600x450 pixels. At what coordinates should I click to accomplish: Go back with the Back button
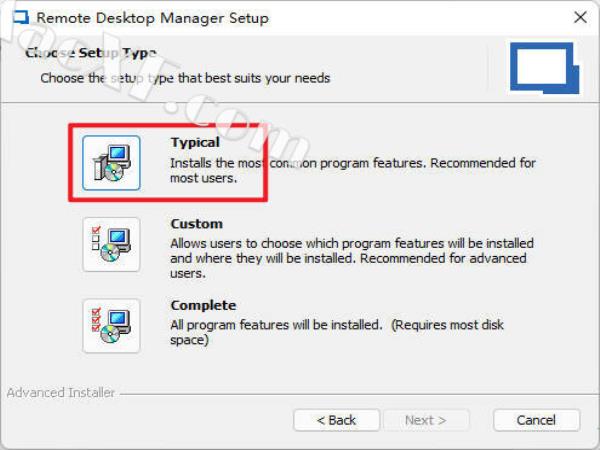(336, 420)
